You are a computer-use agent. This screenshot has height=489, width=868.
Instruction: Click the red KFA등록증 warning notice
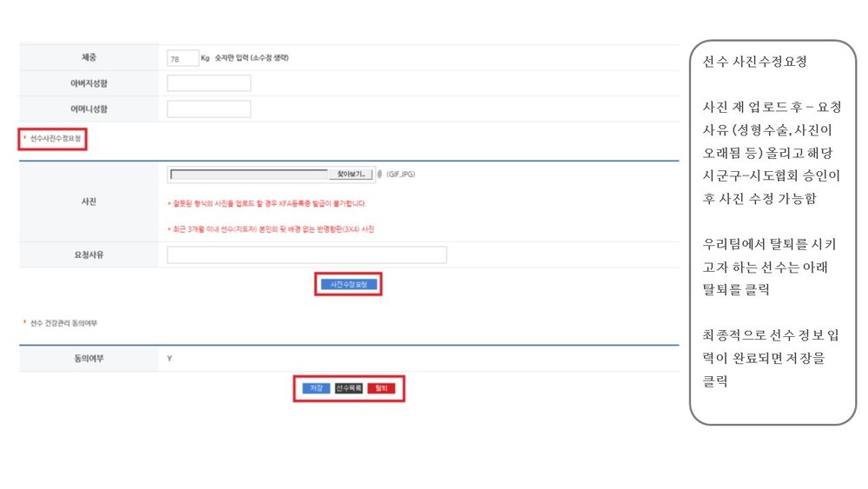tap(266, 203)
